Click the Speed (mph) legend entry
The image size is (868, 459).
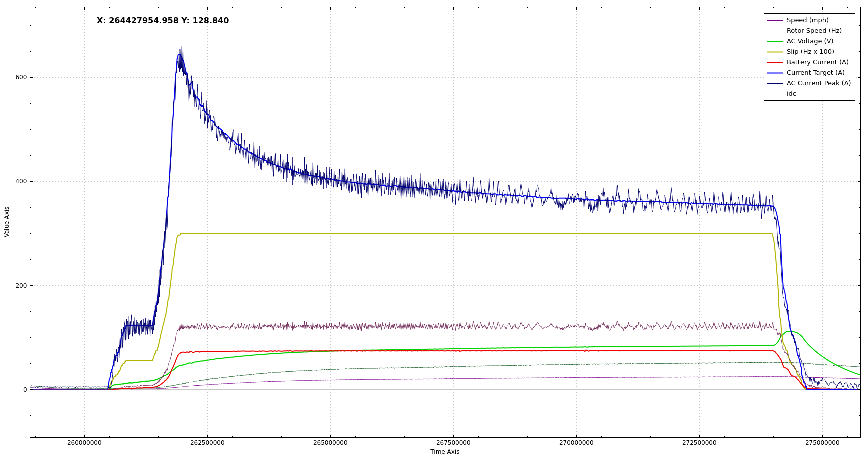coord(807,20)
